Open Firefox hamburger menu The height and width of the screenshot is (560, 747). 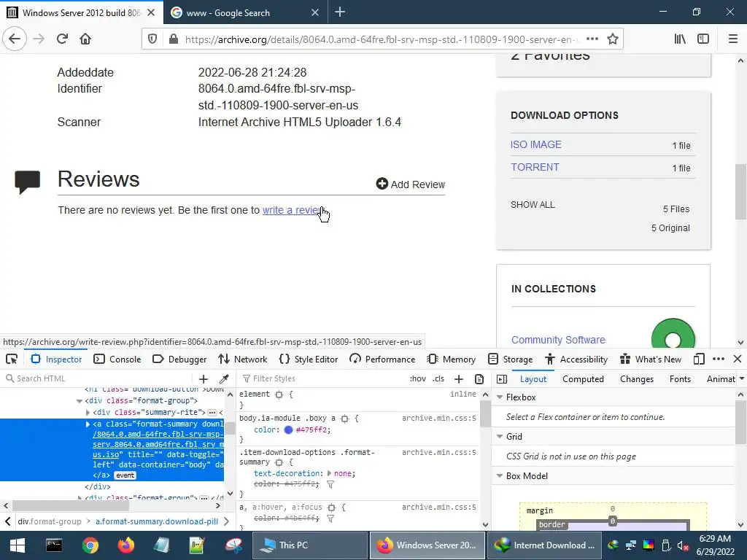click(x=733, y=39)
